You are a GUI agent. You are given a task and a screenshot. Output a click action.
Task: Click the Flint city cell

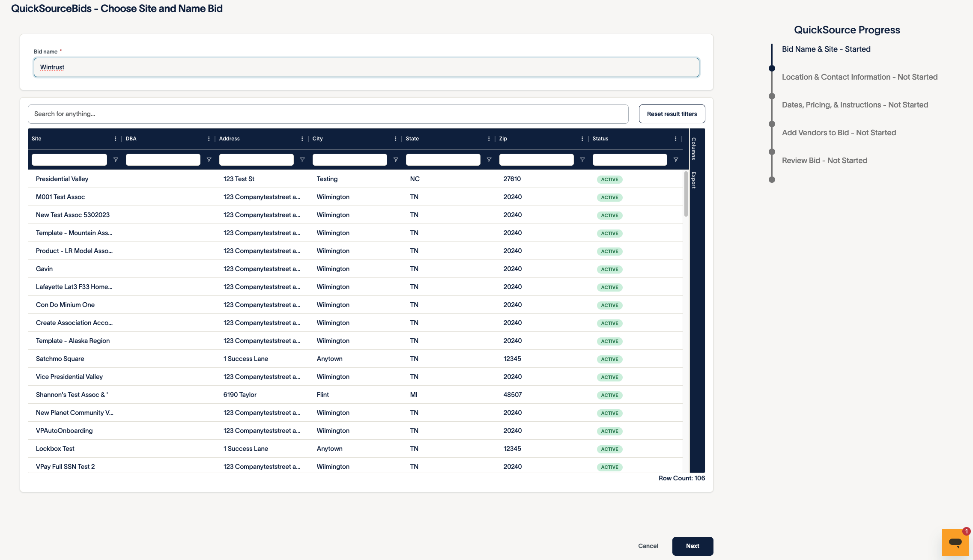[x=323, y=395]
